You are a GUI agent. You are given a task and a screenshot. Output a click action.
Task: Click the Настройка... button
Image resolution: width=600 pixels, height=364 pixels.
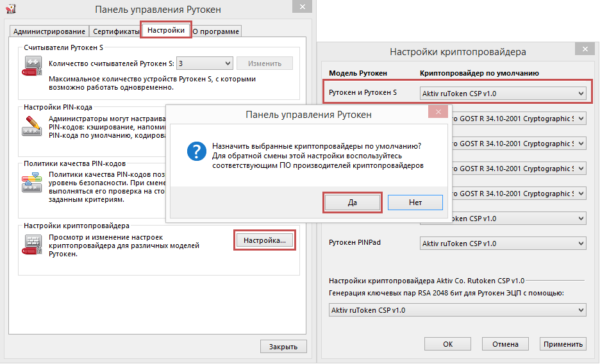(x=265, y=240)
